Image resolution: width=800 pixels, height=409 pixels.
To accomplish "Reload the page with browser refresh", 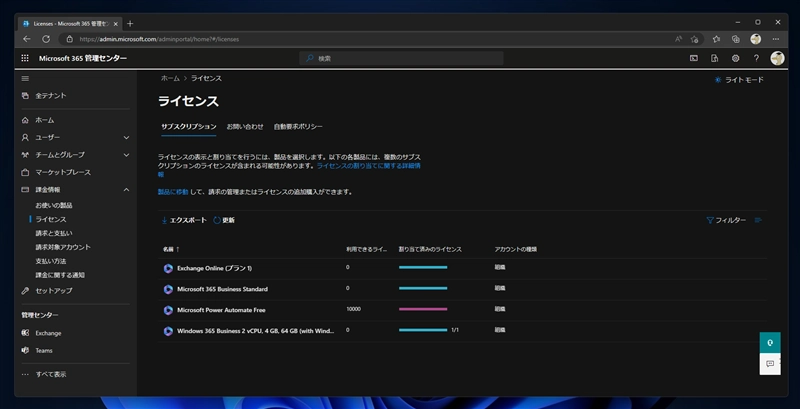I will point(46,39).
